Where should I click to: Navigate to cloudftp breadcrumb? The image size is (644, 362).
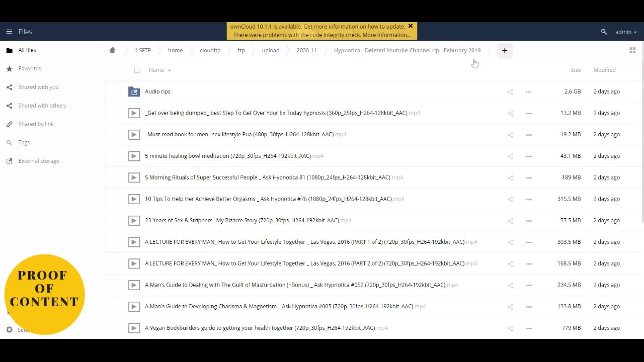(x=210, y=50)
